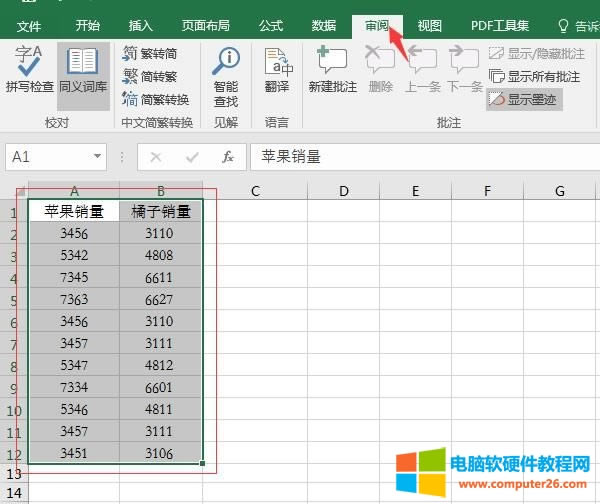Switch to the 数据 data tab
600x504 pixels.
tap(323, 25)
